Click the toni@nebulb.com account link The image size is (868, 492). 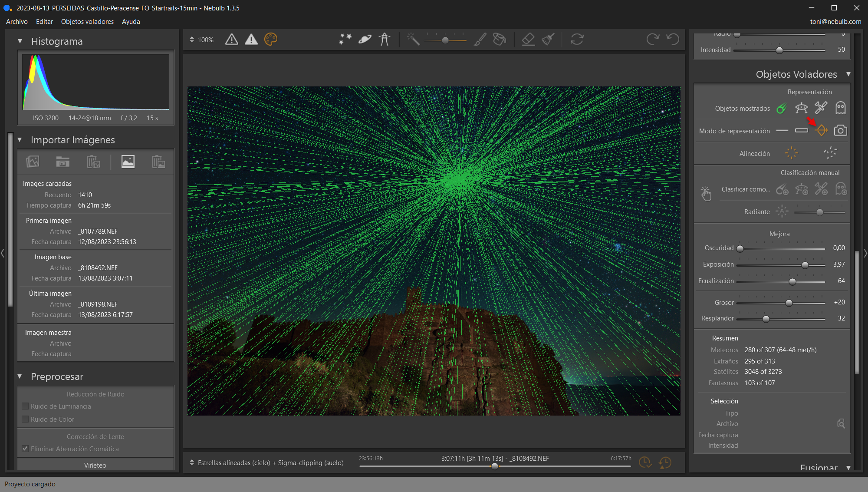[835, 21]
